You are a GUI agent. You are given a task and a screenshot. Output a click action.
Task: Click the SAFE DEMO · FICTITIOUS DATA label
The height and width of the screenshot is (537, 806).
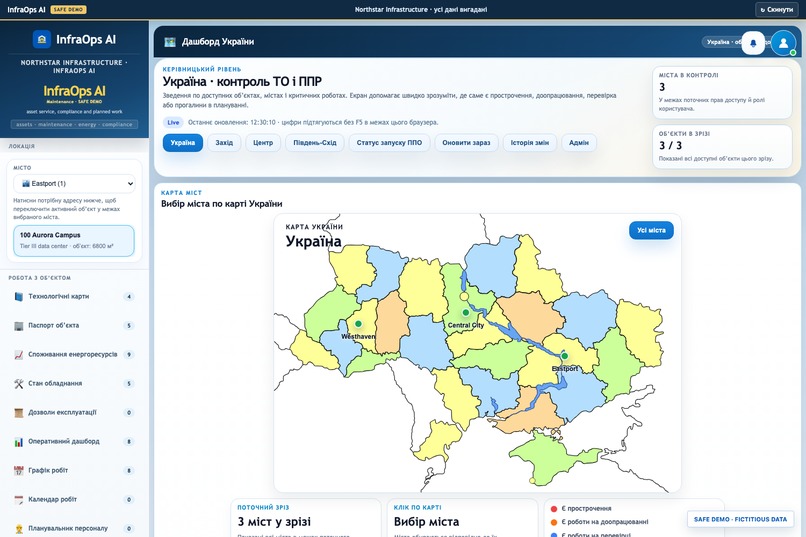coord(740,520)
